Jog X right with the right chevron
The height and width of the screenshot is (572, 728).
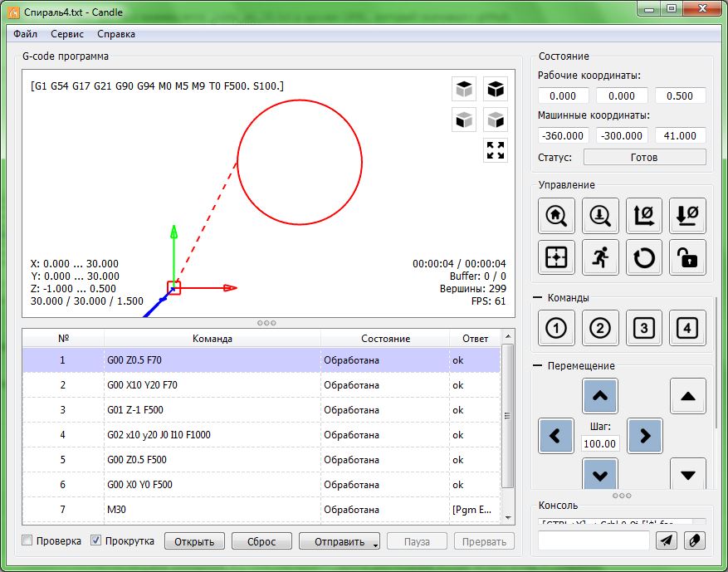[644, 436]
